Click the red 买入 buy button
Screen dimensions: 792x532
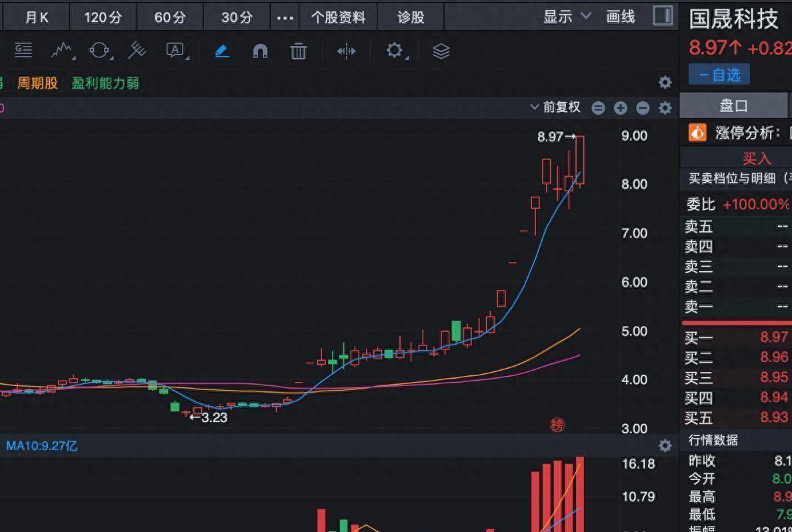[x=757, y=159]
